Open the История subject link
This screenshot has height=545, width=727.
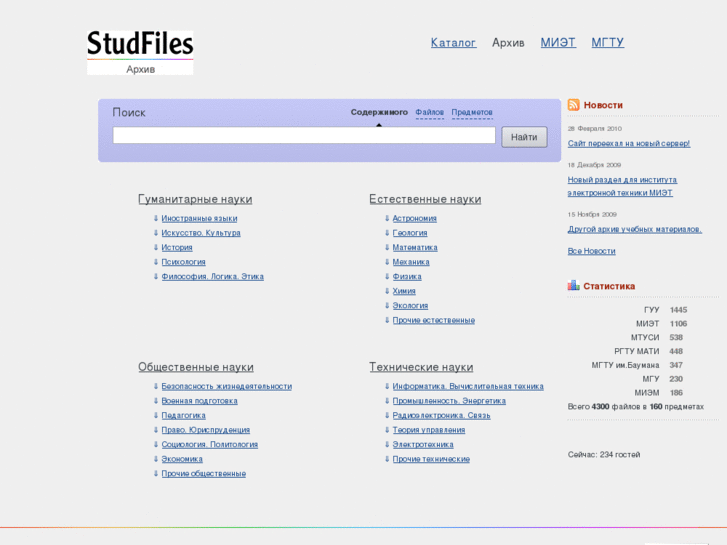pyautogui.click(x=177, y=247)
